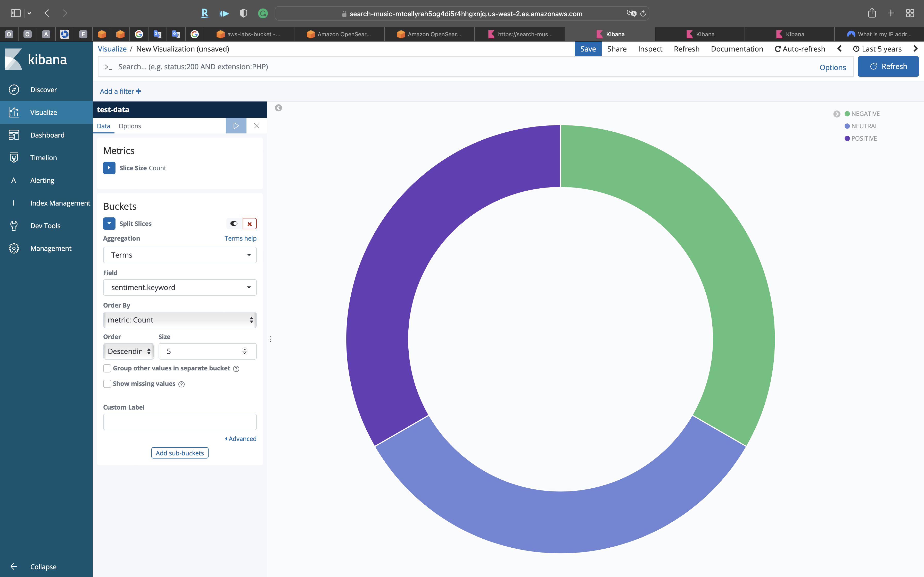Image resolution: width=924 pixels, height=577 pixels.
Task: Open Dev Tools wrench icon
Action: (14, 226)
